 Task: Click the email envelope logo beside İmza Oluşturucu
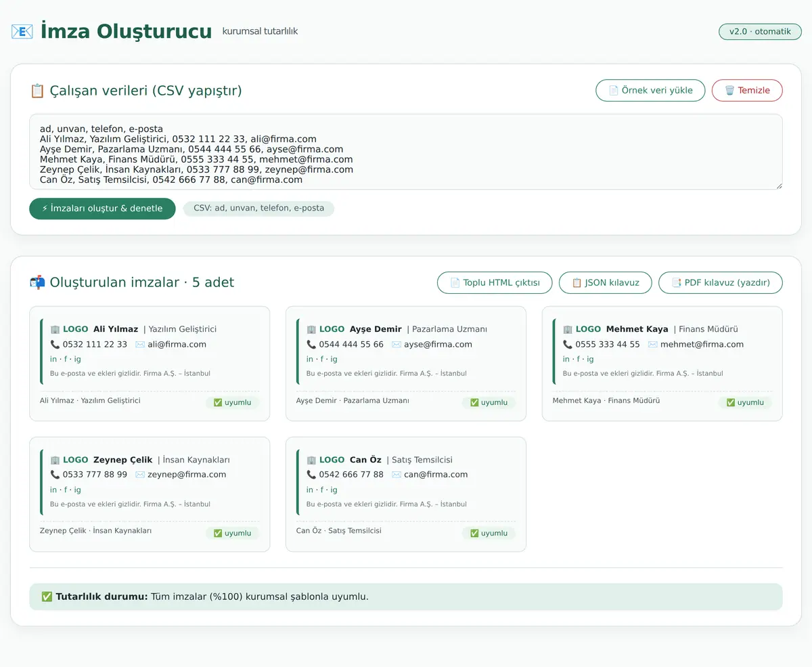pos(22,31)
